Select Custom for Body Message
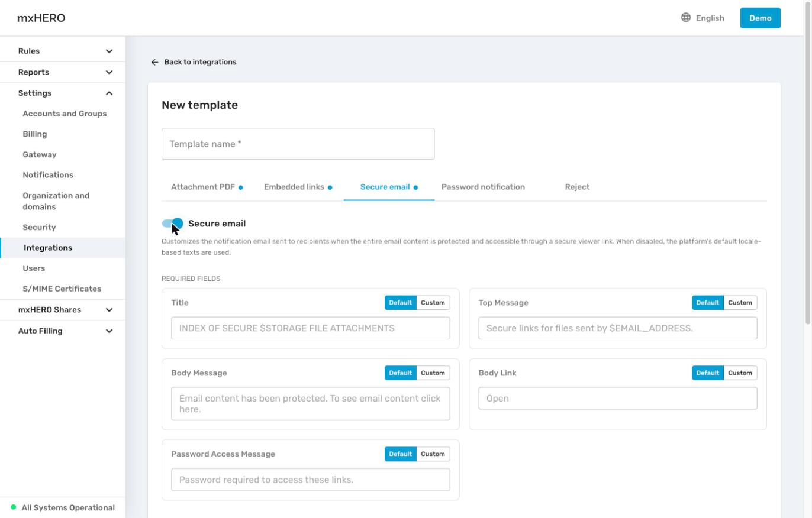812x518 pixels. pos(433,373)
